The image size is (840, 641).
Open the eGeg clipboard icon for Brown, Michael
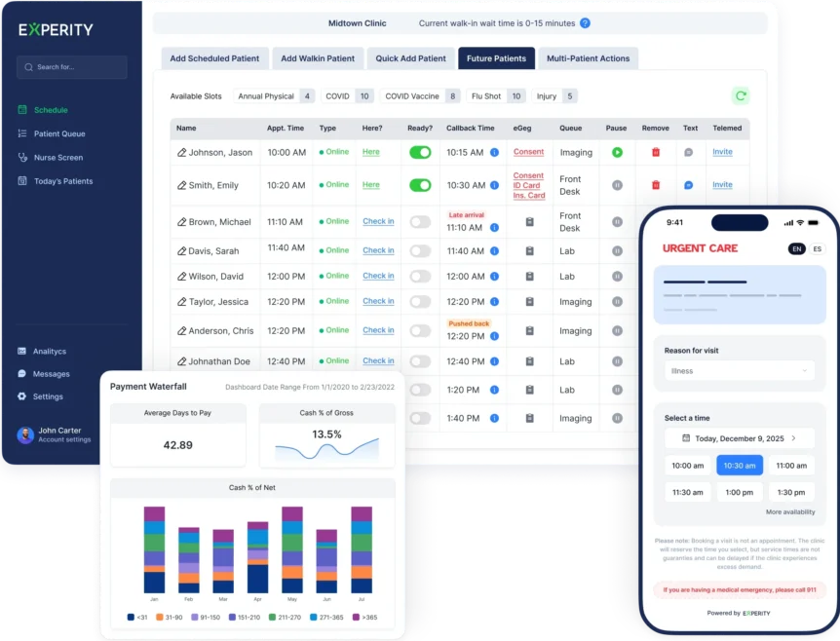tap(529, 222)
